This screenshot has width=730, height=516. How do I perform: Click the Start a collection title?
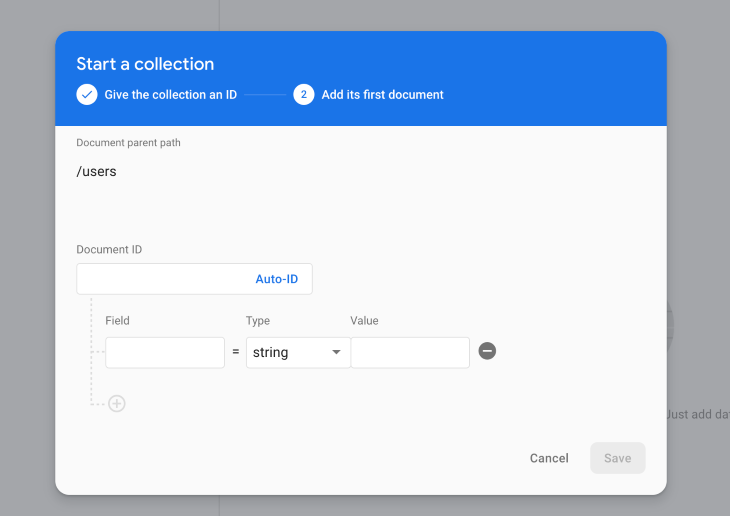pos(145,64)
